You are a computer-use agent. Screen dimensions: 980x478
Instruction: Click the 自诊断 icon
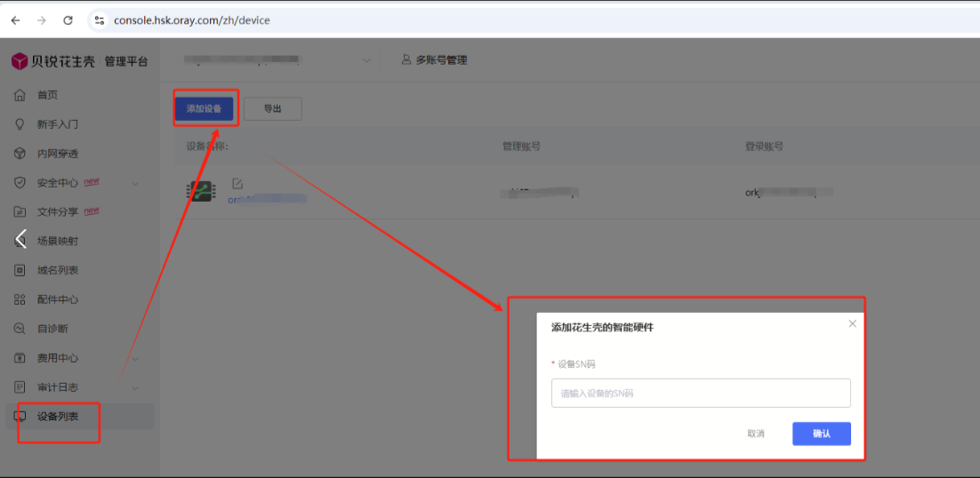[20, 328]
